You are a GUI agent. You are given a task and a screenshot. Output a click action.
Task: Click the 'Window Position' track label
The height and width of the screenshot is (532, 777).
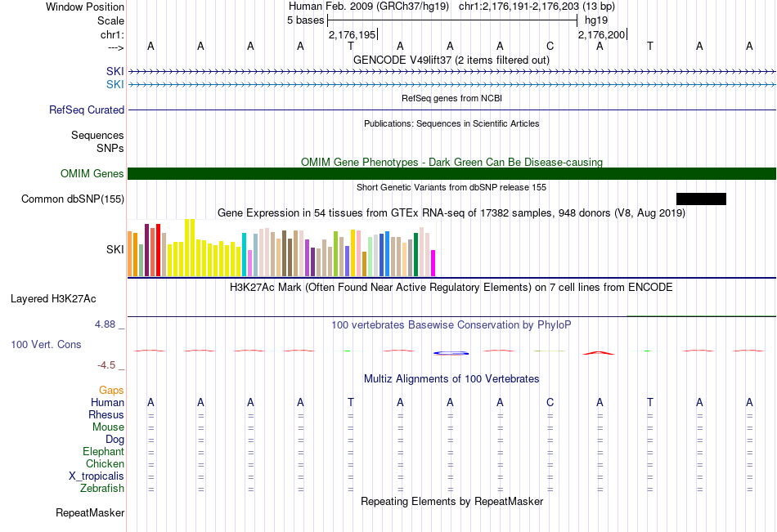point(85,7)
